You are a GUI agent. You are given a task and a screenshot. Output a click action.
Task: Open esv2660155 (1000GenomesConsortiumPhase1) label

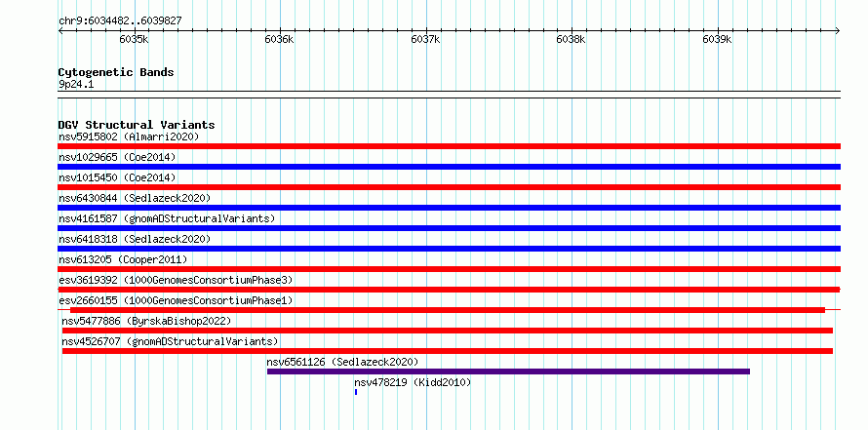(176, 300)
